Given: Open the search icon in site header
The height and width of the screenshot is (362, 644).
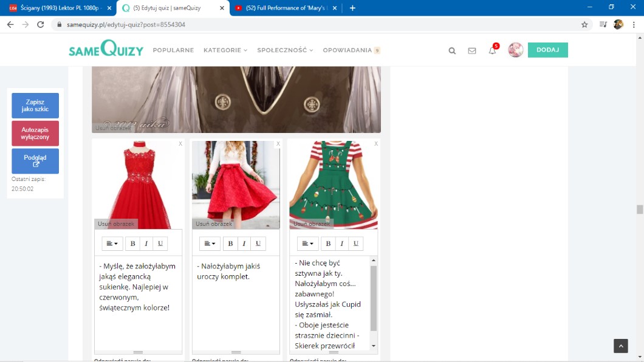Looking at the screenshot, I should [452, 51].
